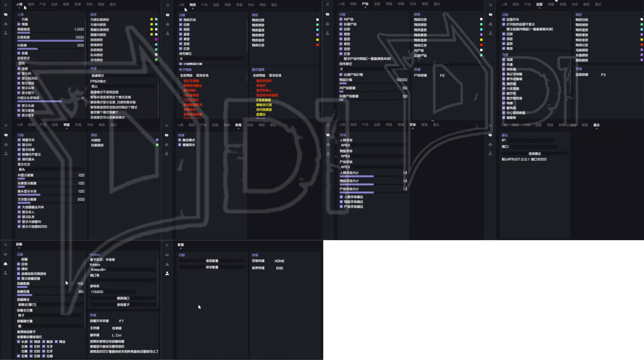The image size is (644, 360).
Task: Click person sidebar icon in 配置 panel
Action: point(167,273)
